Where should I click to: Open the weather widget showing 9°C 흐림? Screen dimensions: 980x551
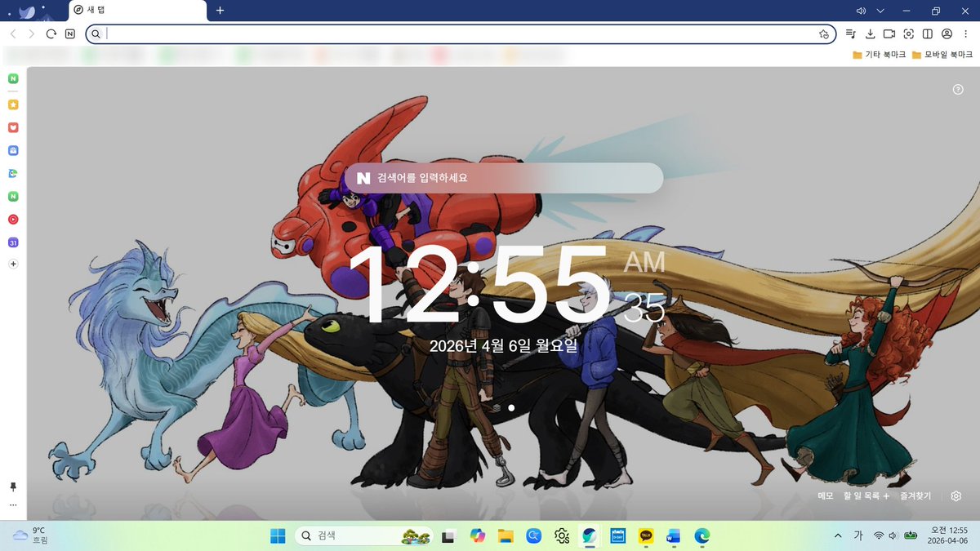(31, 535)
